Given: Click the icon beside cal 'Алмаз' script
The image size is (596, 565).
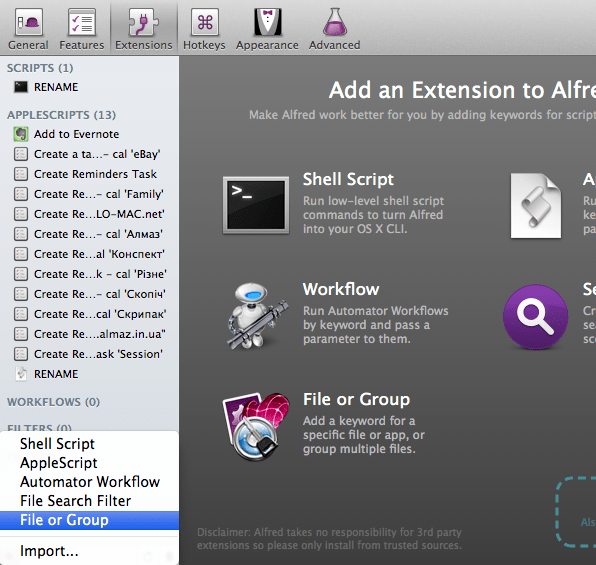Looking at the screenshot, I should tap(21, 234).
